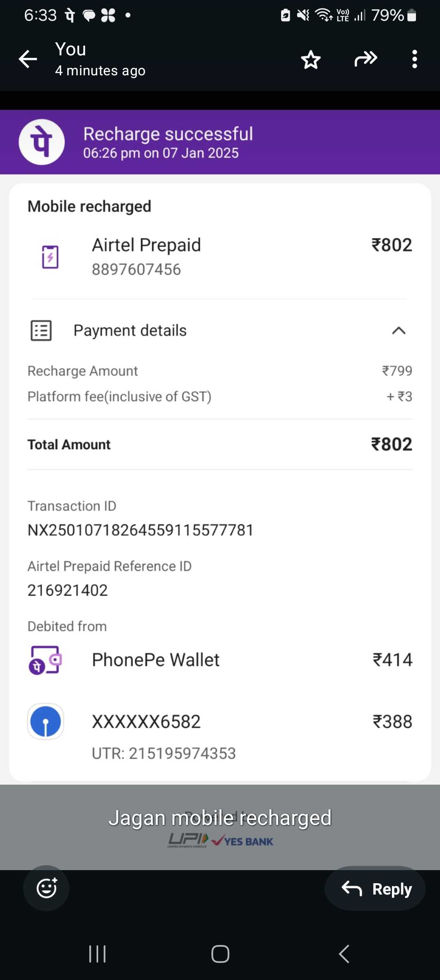
Task: Collapse the Payment details section
Action: pos(398,330)
